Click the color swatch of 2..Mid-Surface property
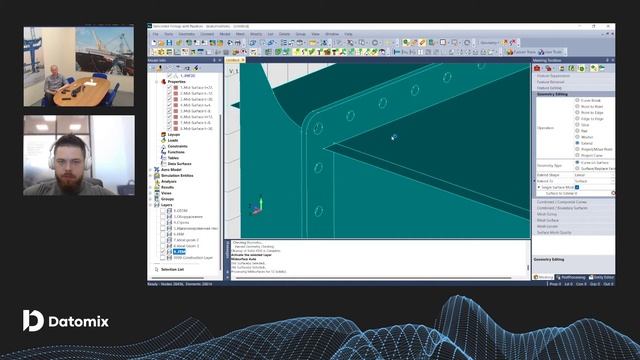640x360 pixels. tap(176, 93)
